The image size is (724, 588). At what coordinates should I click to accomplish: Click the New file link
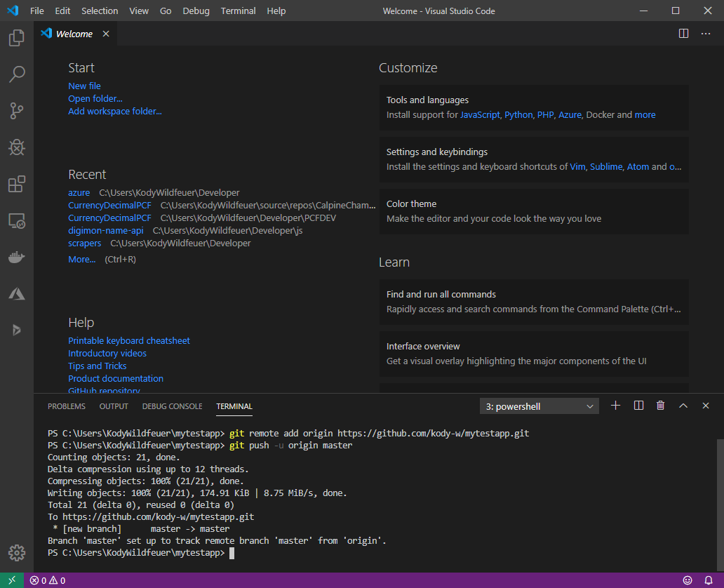point(84,86)
